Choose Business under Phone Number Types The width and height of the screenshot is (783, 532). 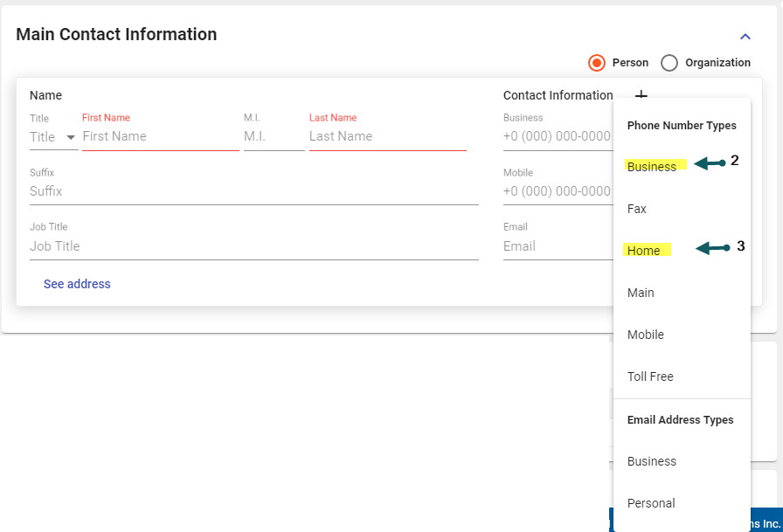tap(652, 167)
